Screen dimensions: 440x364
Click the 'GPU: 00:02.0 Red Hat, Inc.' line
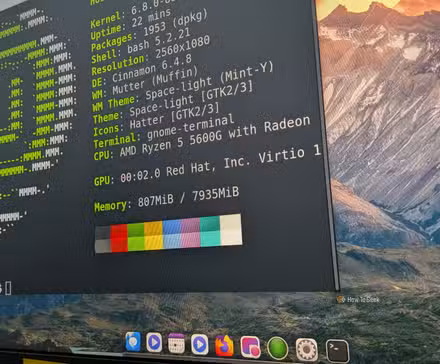(207, 165)
